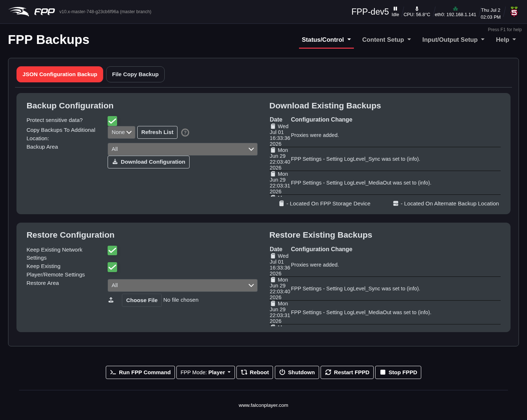Click the Raspberry Pi icon
The height and width of the screenshot is (420, 527).
514,12
